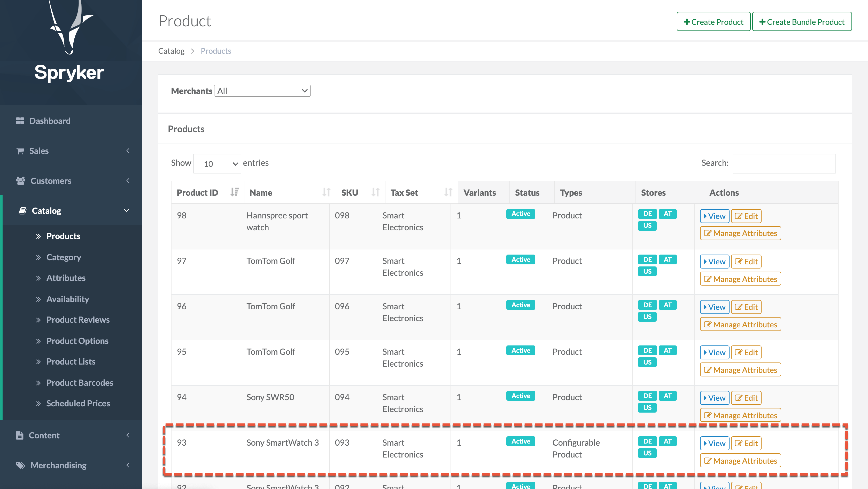Viewport: 868px width, 489px height.
Task: Click Products breadcrumb link
Action: [216, 51]
